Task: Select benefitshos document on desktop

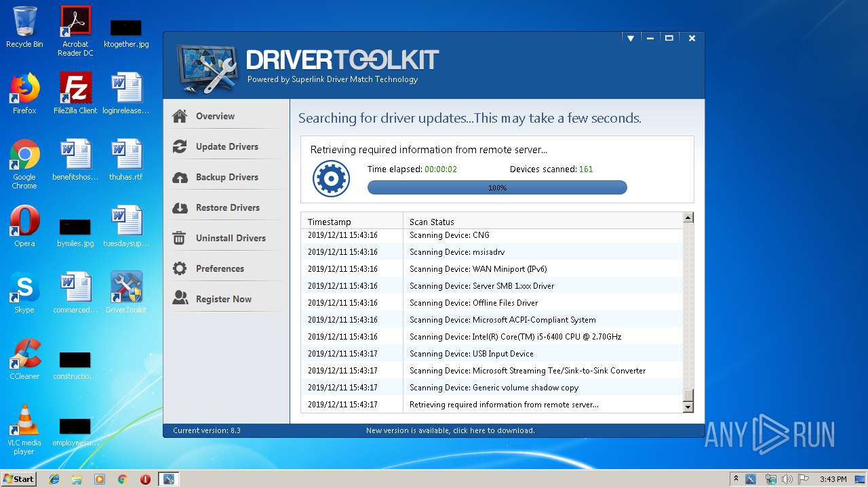Action: point(75,160)
